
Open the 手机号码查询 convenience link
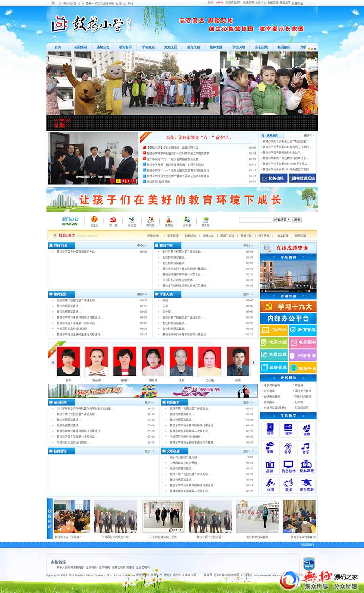[272, 385]
